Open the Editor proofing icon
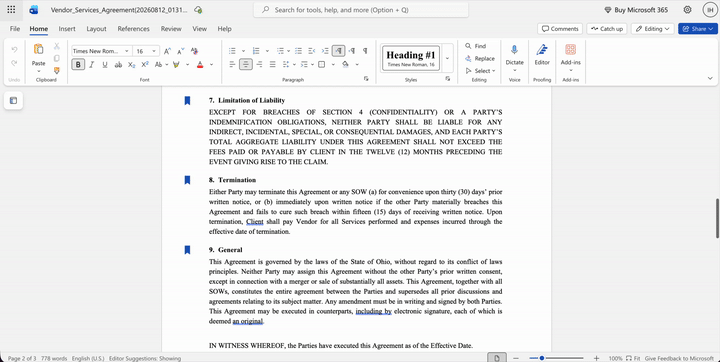This screenshot has height=362, width=720. tap(542, 51)
